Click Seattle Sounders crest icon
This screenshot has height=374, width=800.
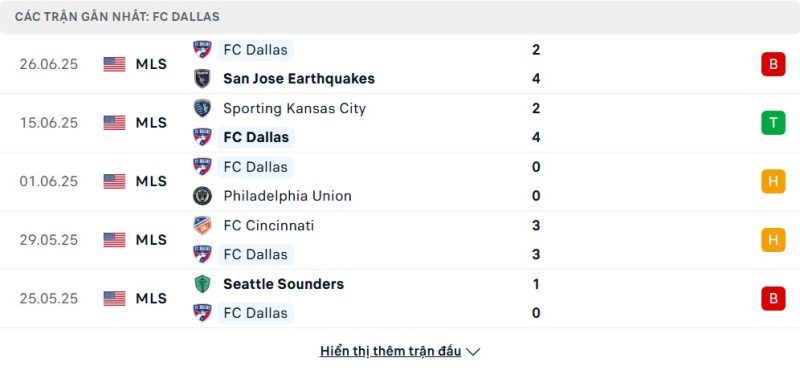(202, 284)
